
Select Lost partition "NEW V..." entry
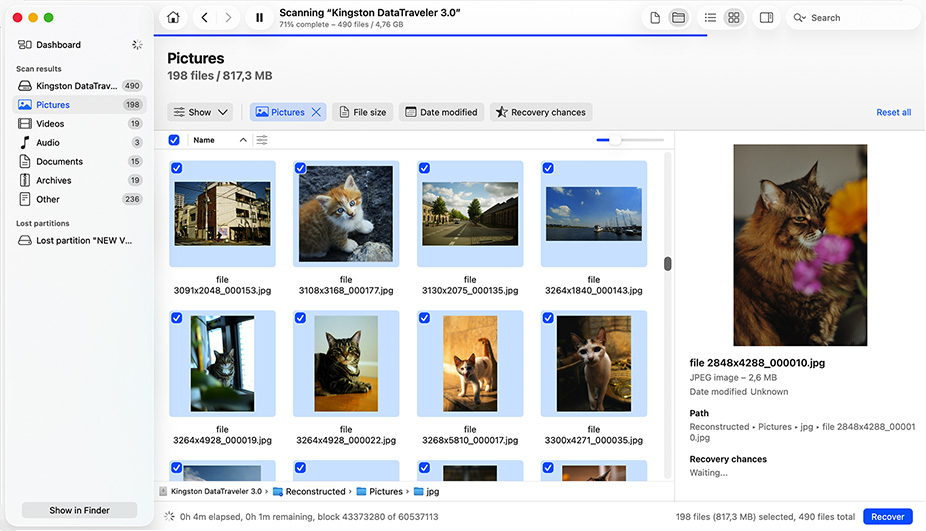(x=79, y=240)
